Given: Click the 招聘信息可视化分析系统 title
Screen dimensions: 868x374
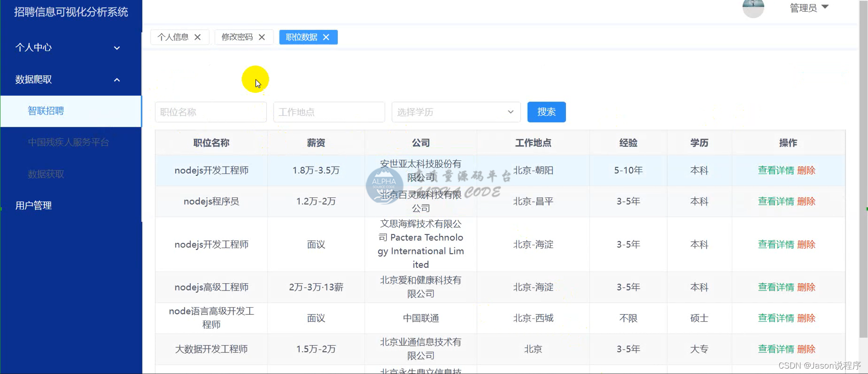Looking at the screenshot, I should (71, 12).
